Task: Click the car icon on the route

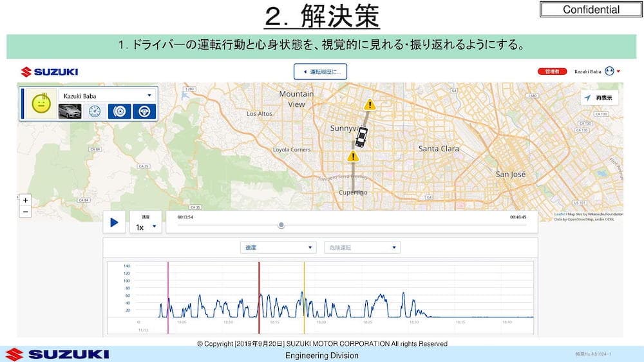Action: click(361, 137)
